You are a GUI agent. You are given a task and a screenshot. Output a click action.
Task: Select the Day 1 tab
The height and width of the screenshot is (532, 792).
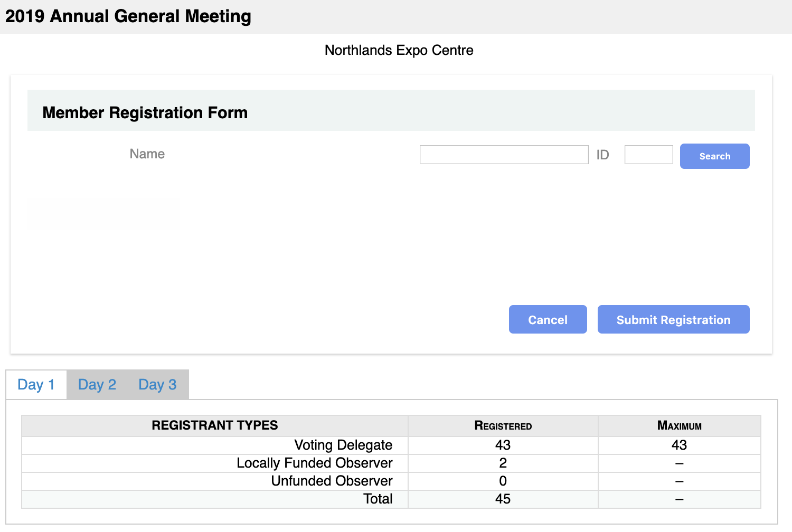coord(36,384)
